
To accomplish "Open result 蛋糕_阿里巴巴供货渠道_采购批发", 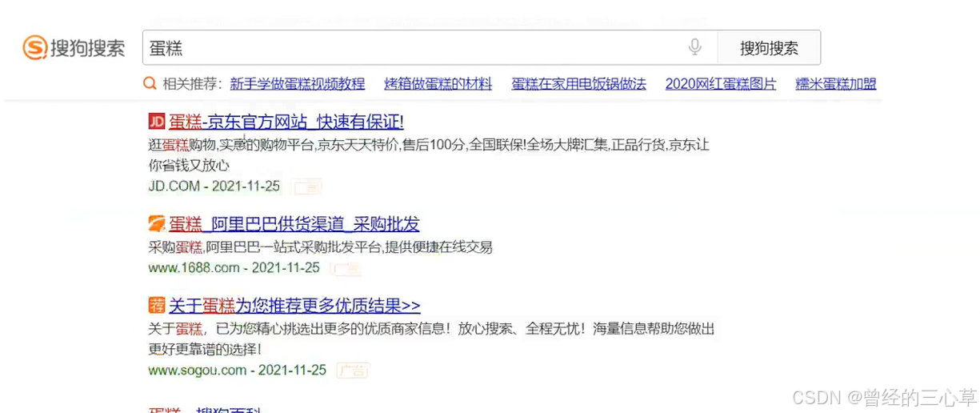I will pyautogui.click(x=294, y=224).
